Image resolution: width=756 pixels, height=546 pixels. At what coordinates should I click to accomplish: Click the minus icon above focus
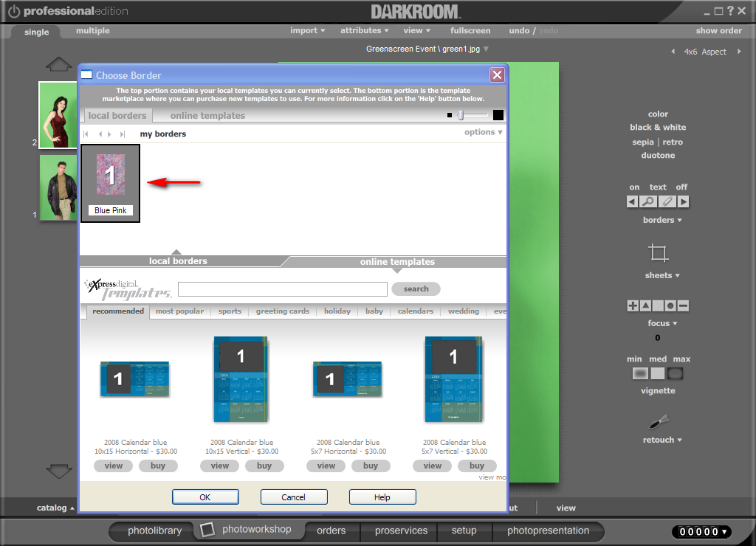[683, 305]
